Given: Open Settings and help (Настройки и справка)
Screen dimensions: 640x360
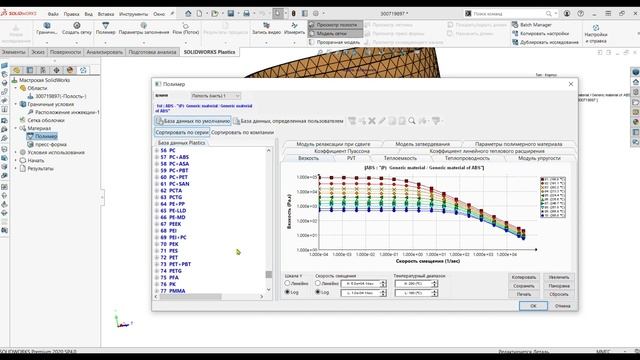Looking at the screenshot, I should point(596,33).
